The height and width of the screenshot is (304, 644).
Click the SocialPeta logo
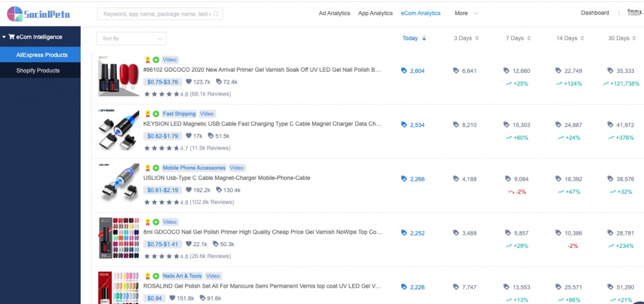coord(38,14)
